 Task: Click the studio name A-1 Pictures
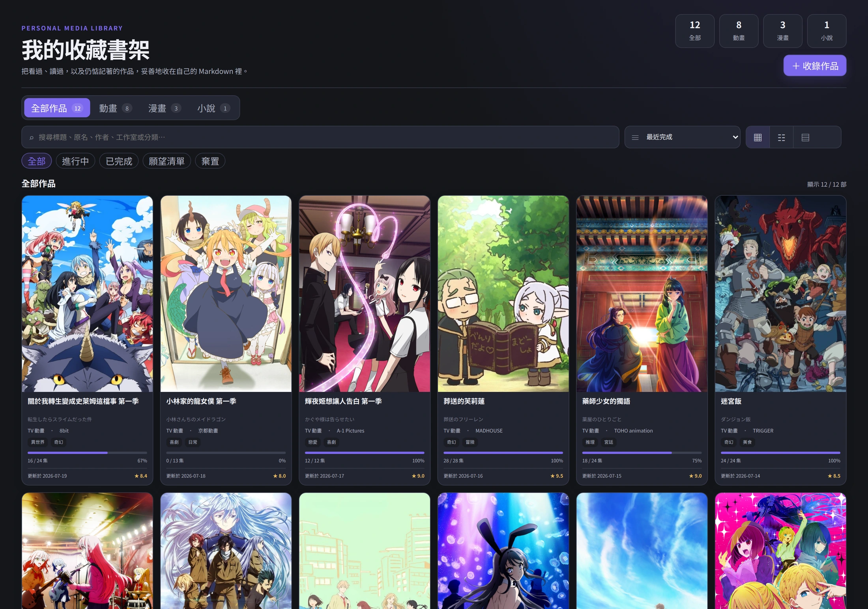point(350,431)
